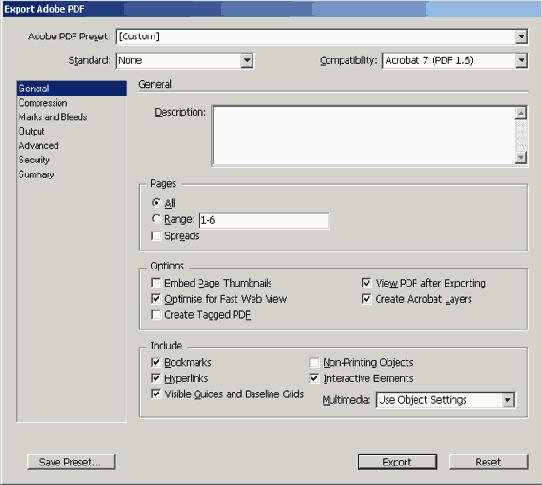Click the Range field containing 1-6

pos(264,220)
